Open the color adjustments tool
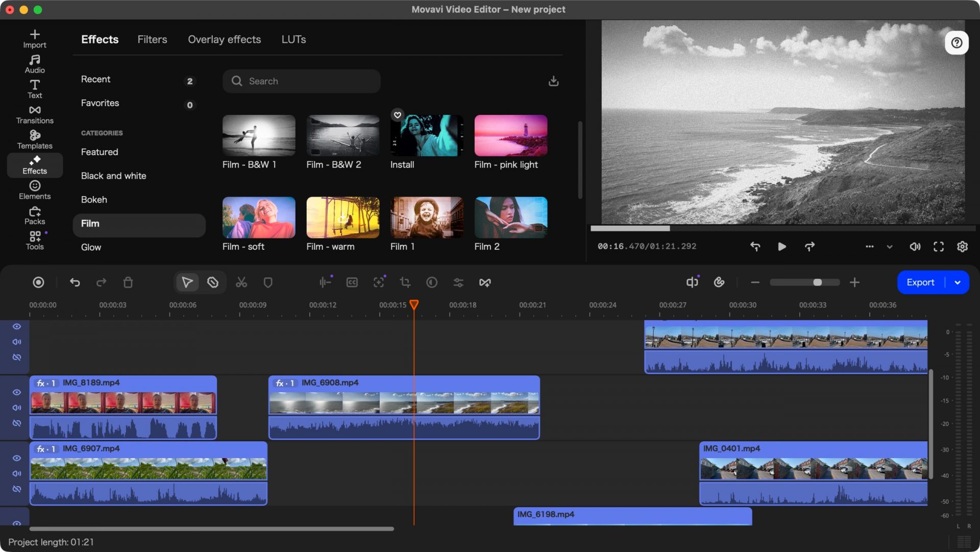This screenshot has height=552, width=980. pyautogui.click(x=432, y=282)
